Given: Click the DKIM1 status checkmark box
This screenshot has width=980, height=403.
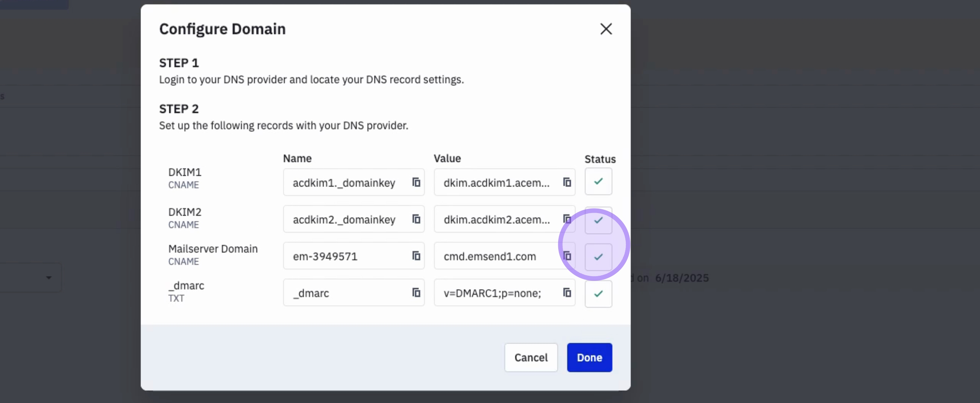Looking at the screenshot, I should tap(598, 181).
